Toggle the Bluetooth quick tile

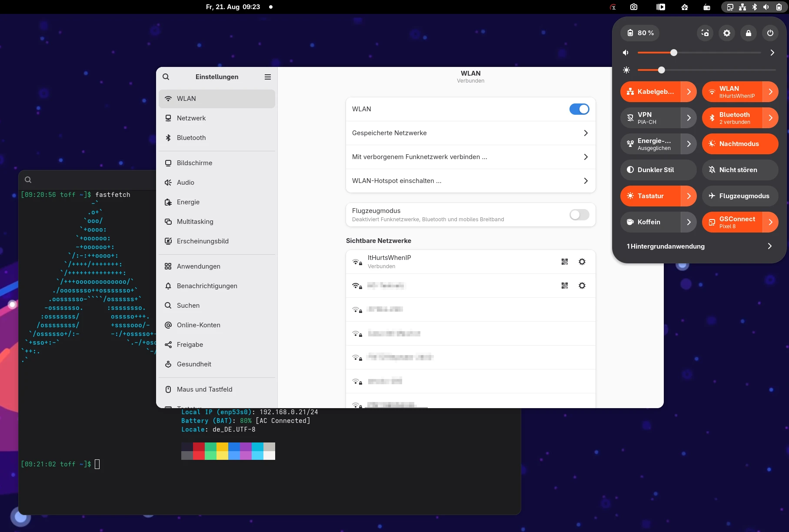(732, 118)
